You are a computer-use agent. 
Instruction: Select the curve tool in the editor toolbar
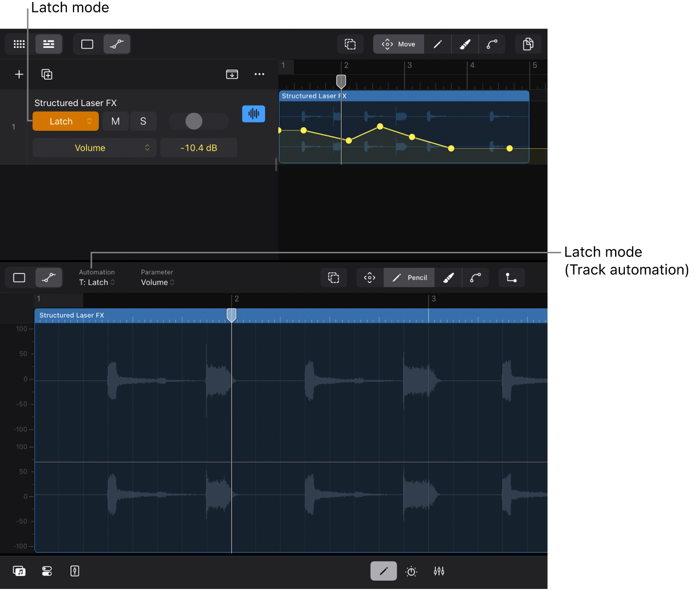(475, 277)
